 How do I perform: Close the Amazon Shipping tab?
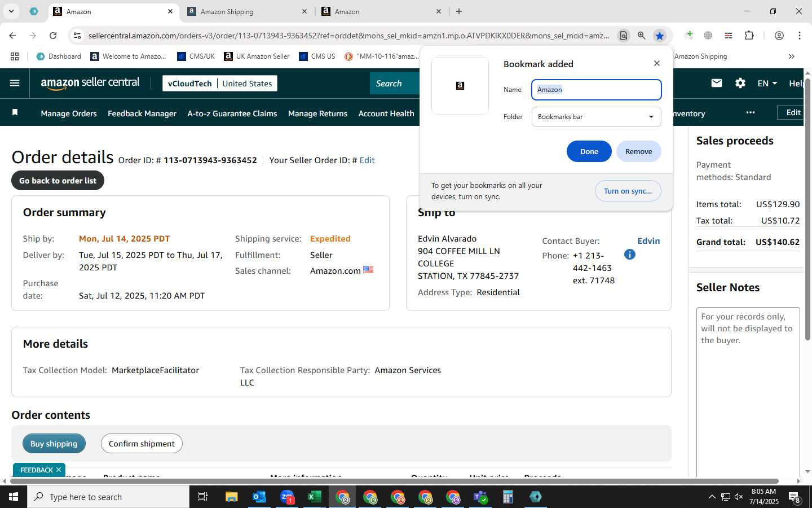click(304, 11)
